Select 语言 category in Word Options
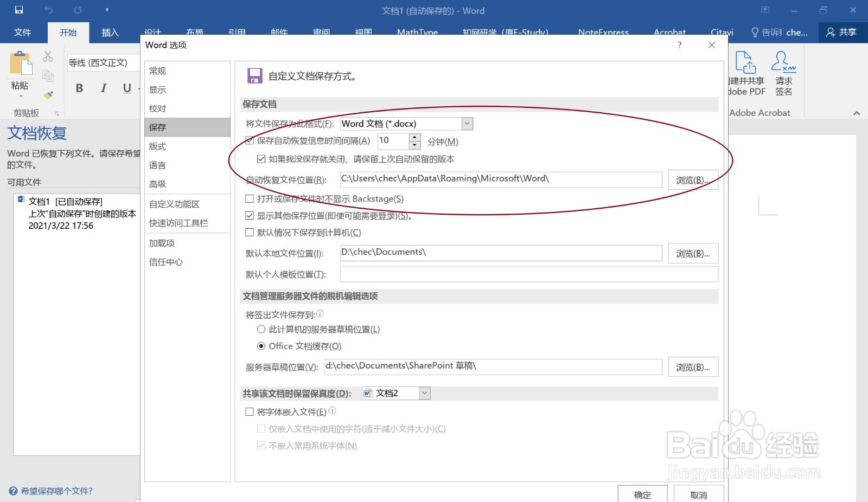 pos(187,165)
